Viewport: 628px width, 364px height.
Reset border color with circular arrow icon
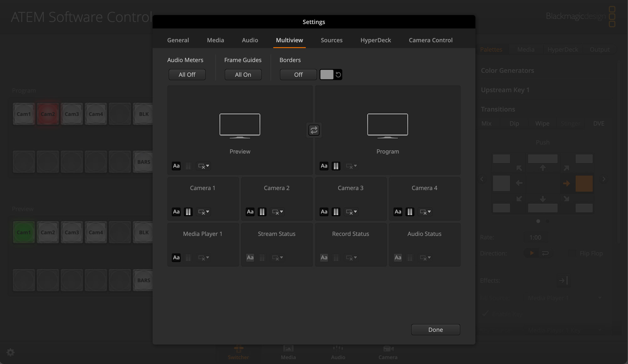[338, 74]
